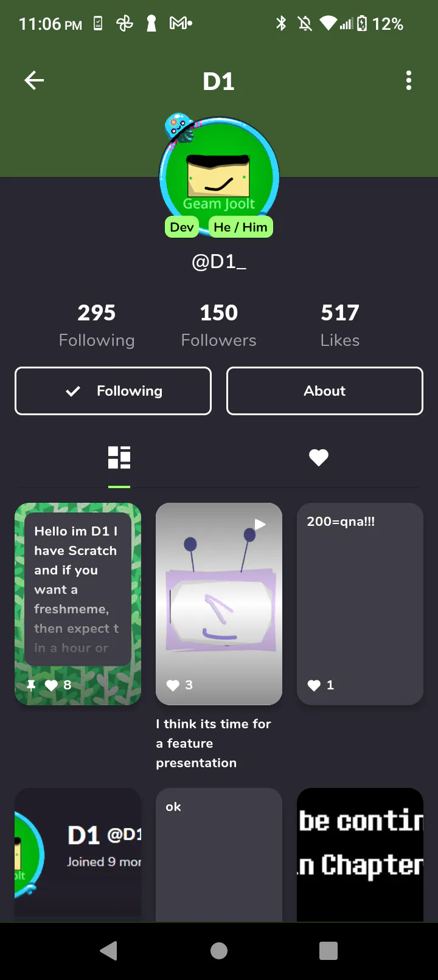View the 295 Following list
Image resolution: width=438 pixels, height=980 pixels.
pyautogui.click(x=97, y=325)
